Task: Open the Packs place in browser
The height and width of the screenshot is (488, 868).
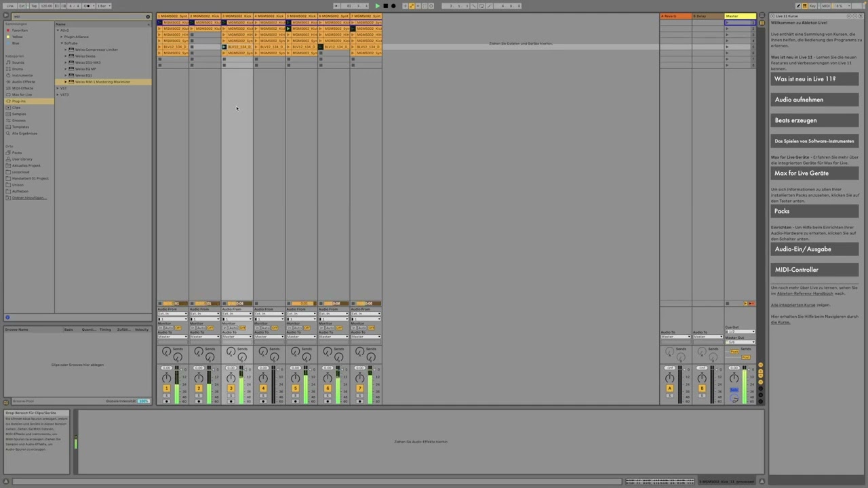Action: 16,152
